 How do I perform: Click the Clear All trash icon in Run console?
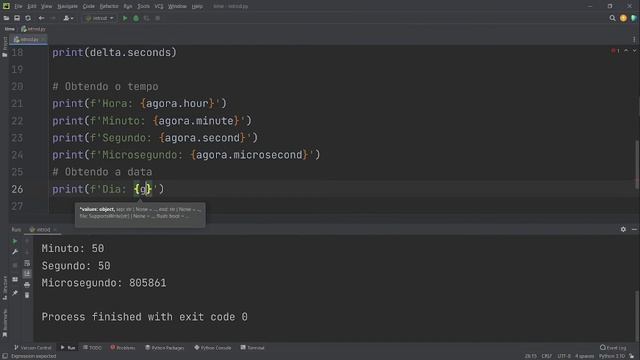[x=27, y=295]
